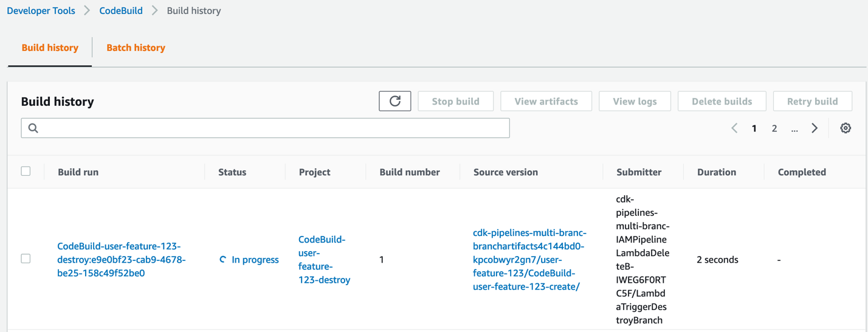Screen dimensions: 868x332
Task: Click the Build run column header
Action: point(78,172)
